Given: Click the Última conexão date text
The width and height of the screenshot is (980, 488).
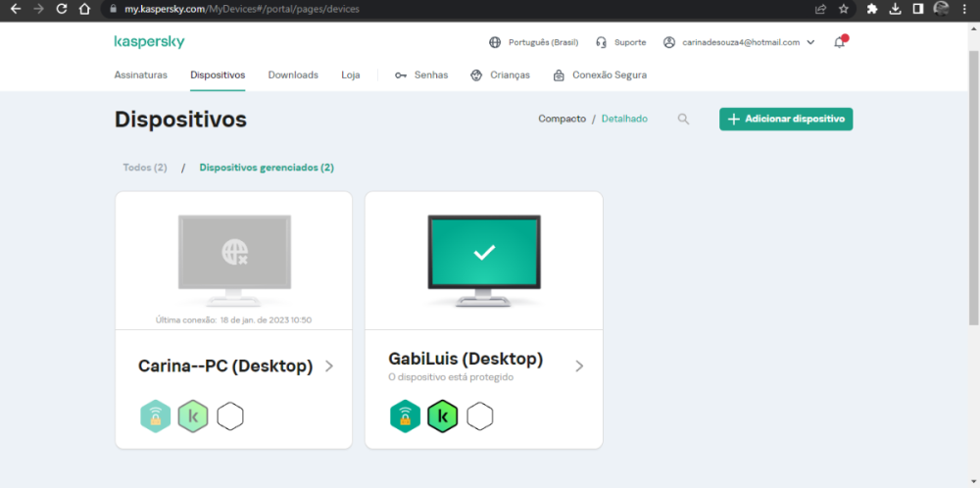Looking at the screenshot, I should point(234,319).
